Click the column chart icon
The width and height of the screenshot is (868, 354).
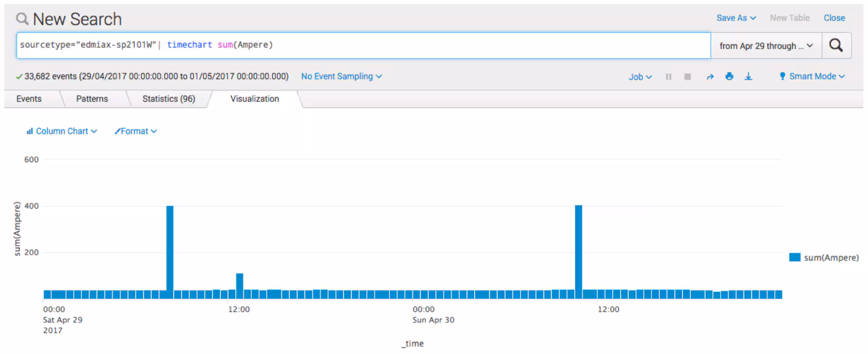(x=30, y=131)
